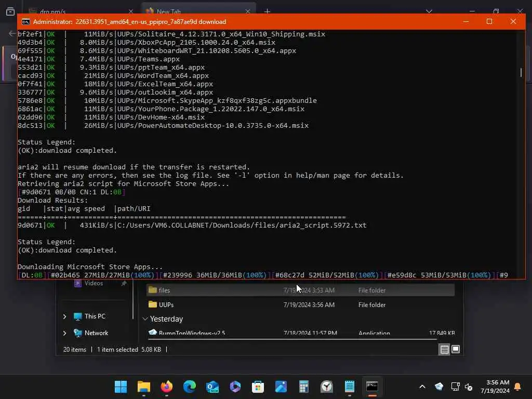532x399 pixels.
Task: Show hidden system tray icons
Action: (422, 387)
